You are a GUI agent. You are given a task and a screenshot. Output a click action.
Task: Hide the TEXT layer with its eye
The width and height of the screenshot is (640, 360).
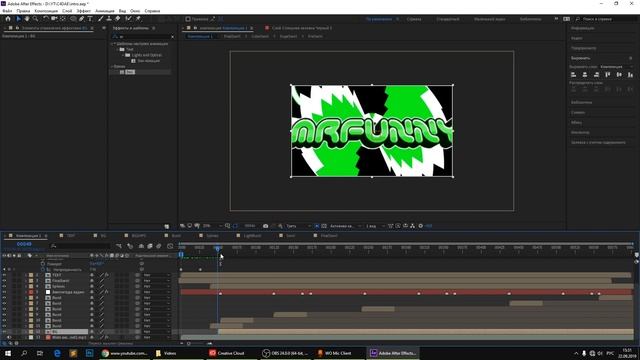coord(4,275)
